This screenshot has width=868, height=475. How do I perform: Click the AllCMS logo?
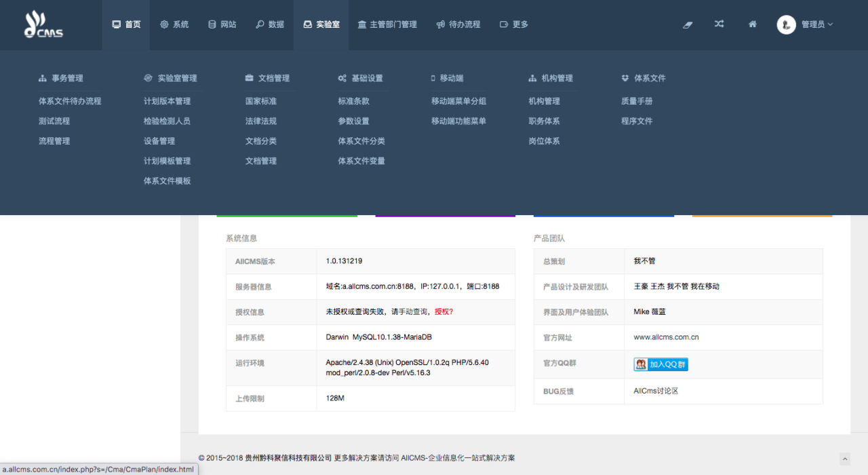(43, 24)
